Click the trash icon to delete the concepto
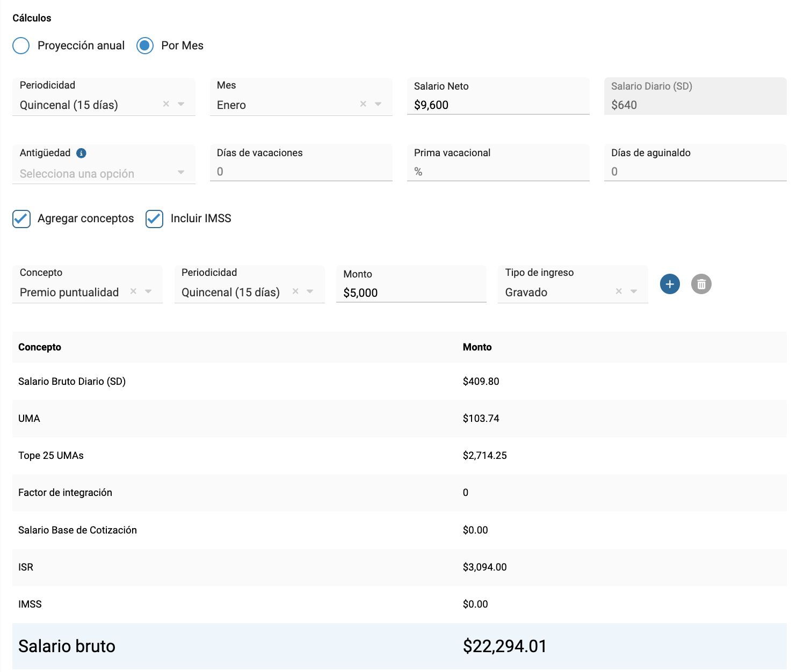 coord(701,284)
